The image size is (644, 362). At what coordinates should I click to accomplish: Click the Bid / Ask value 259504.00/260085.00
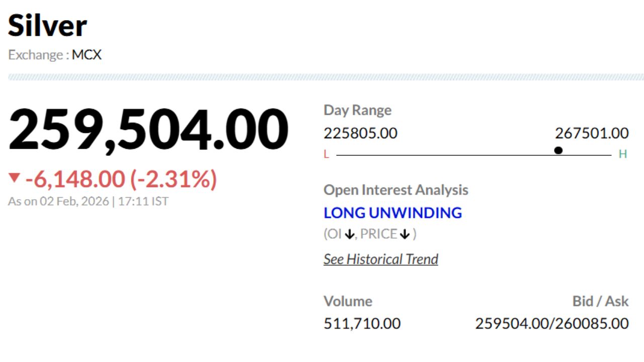tap(551, 323)
